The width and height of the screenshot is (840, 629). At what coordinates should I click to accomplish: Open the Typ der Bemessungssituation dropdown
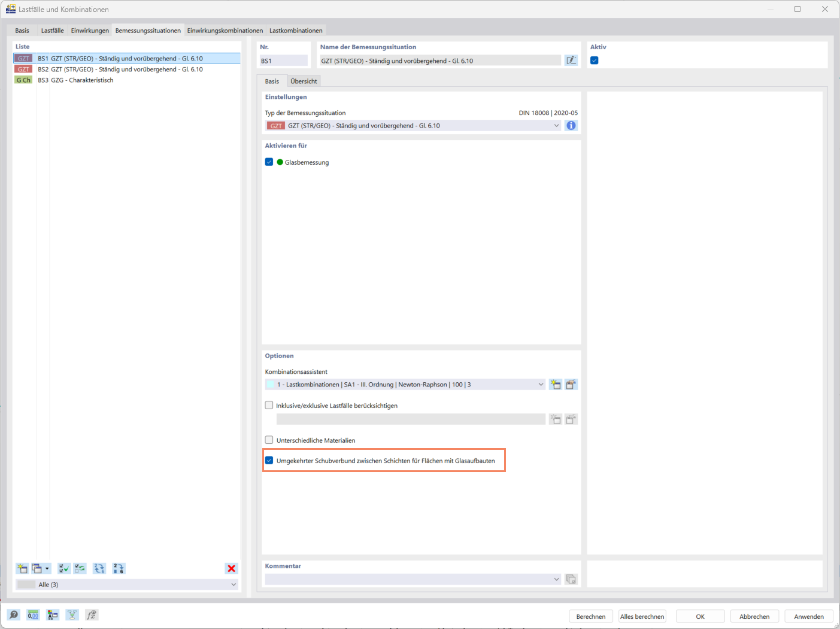pos(557,125)
